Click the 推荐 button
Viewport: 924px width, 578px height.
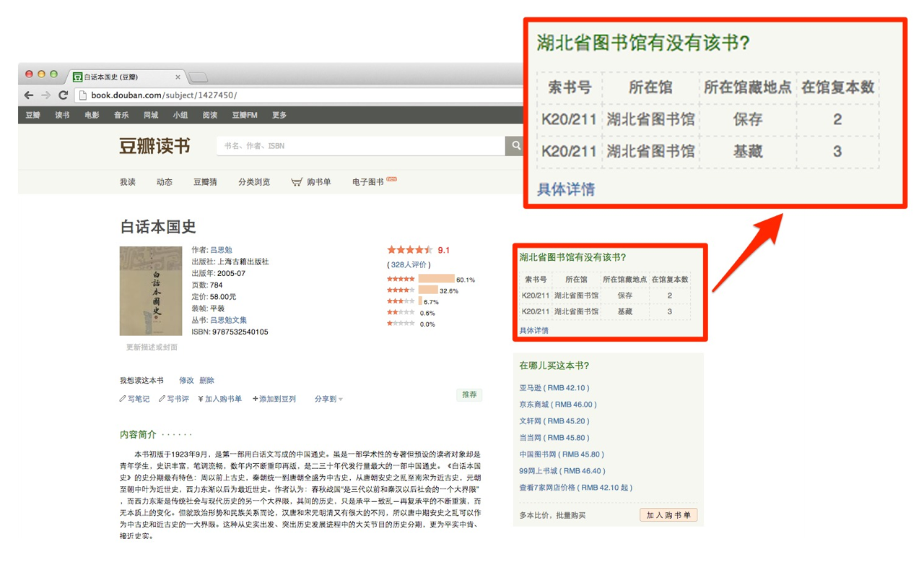pyautogui.click(x=469, y=394)
